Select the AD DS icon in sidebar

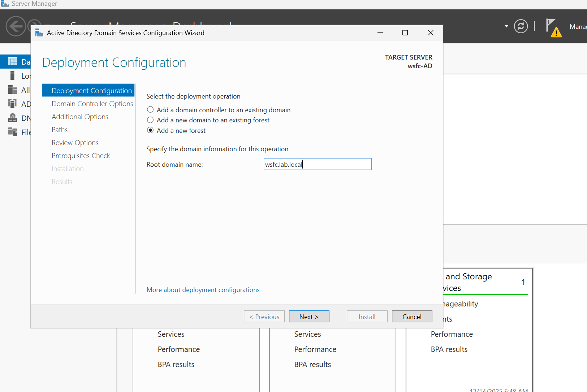(x=13, y=104)
